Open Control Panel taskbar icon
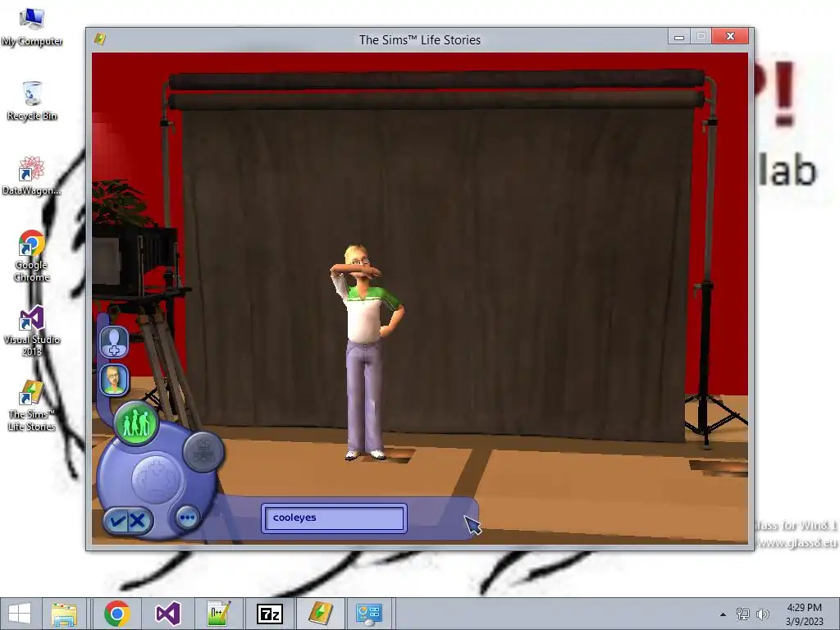This screenshot has height=630, width=840. pos(369,614)
